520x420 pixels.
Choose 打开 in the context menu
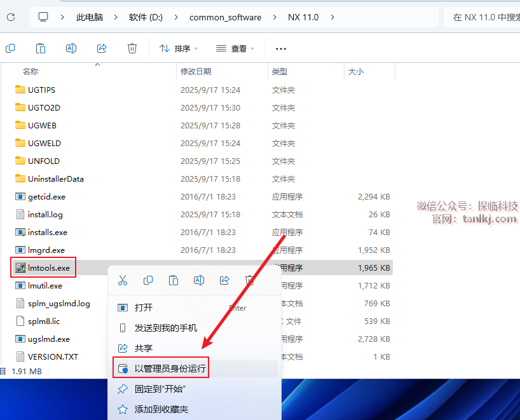144,308
